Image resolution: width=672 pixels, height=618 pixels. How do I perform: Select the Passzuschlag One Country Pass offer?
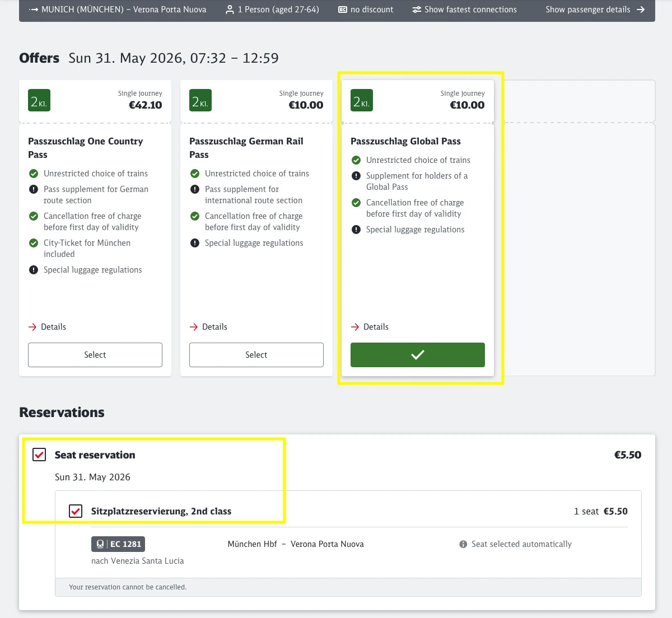pos(95,355)
